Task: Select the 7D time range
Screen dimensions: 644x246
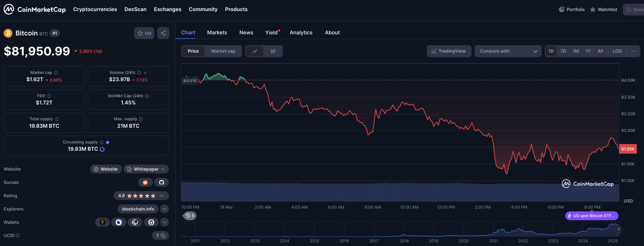Action: tap(563, 51)
